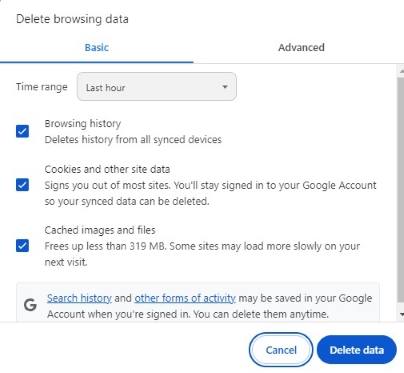Click the Delete browsing data title
The image size is (404, 373).
click(x=72, y=19)
